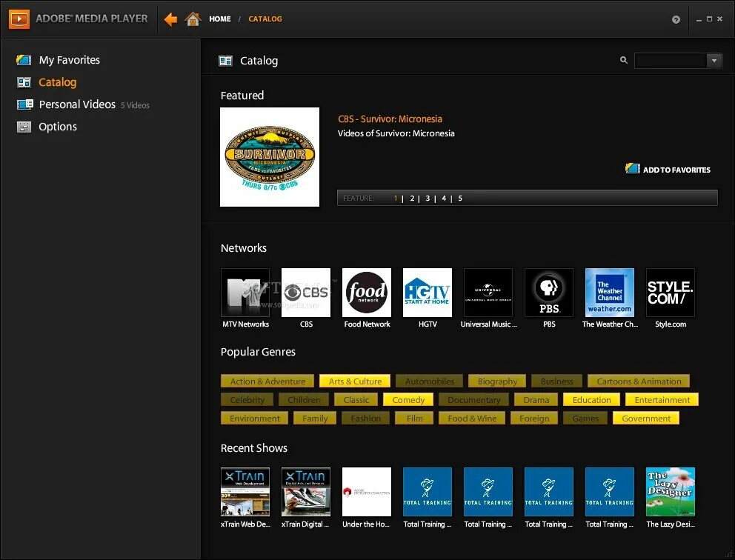Screen dimensions: 735x560
Task: Select the Documentary genre tag
Action: [474, 400]
